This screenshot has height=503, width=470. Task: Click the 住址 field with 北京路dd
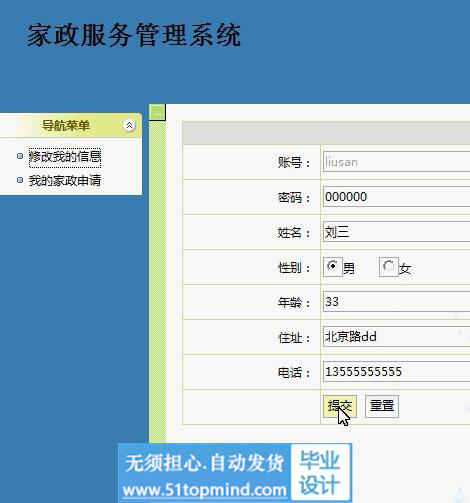[396, 337]
